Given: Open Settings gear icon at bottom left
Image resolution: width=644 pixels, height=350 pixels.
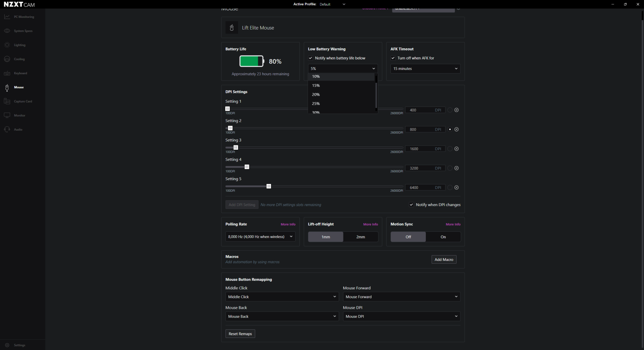Looking at the screenshot, I should click(x=7, y=345).
